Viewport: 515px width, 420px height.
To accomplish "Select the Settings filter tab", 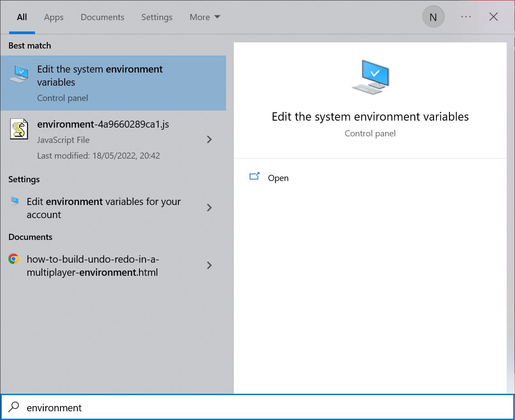I will (157, 17).
